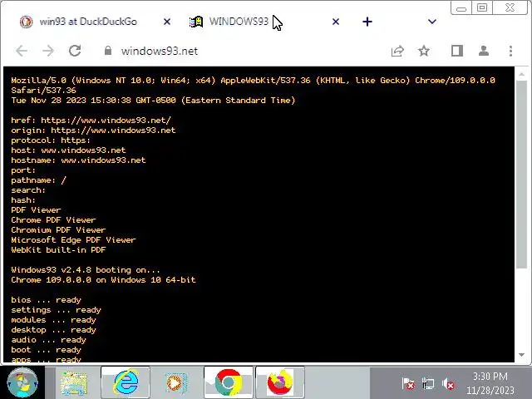Switch to Firefox taskbar button

(x=280, y=382)
